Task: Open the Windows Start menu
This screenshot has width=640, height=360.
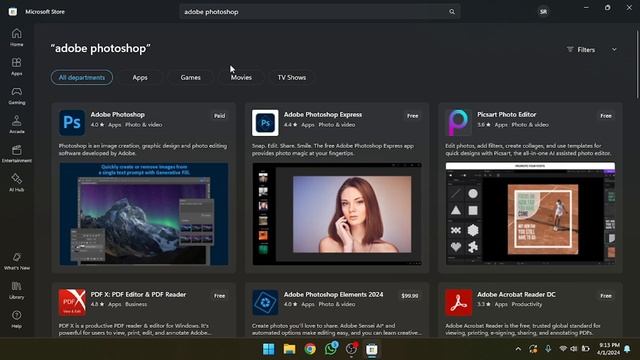Action: point(269,349)
